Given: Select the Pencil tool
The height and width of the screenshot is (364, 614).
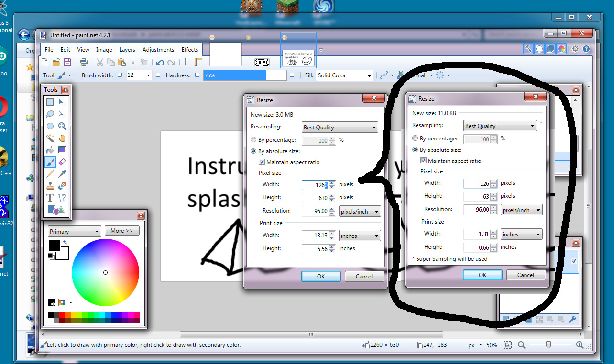Looking at the screenshot, I should pos(50,174).
